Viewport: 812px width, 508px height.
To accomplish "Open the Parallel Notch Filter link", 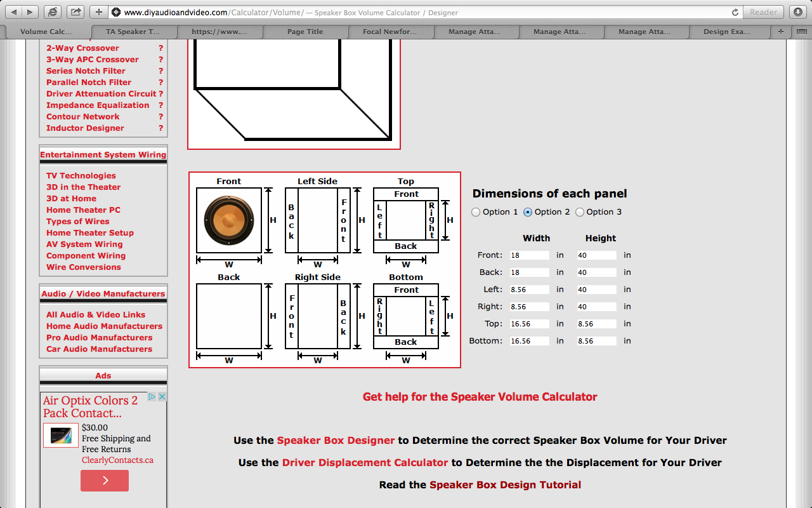I will (89, 83).
